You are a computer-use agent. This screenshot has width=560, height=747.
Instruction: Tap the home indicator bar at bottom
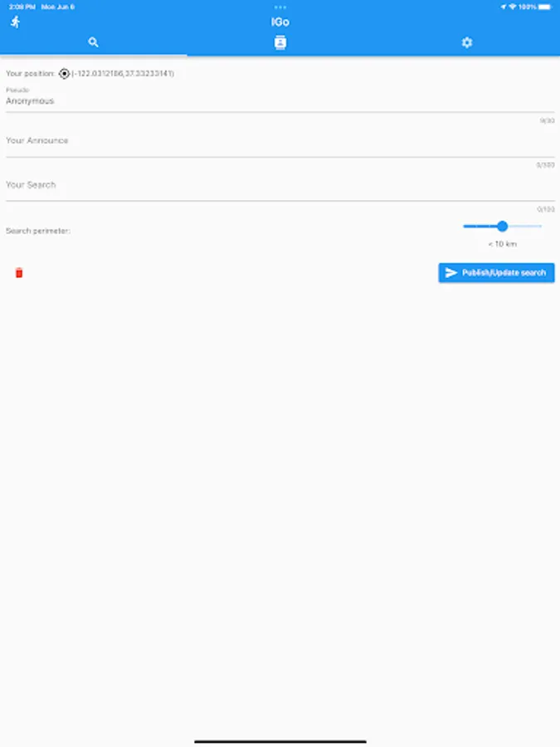[x=280, y=741]
